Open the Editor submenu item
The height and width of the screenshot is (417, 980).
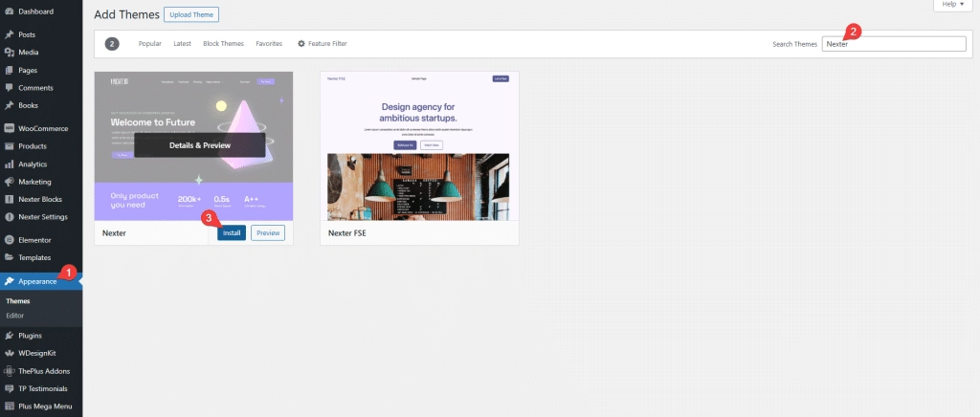point(15,315)
